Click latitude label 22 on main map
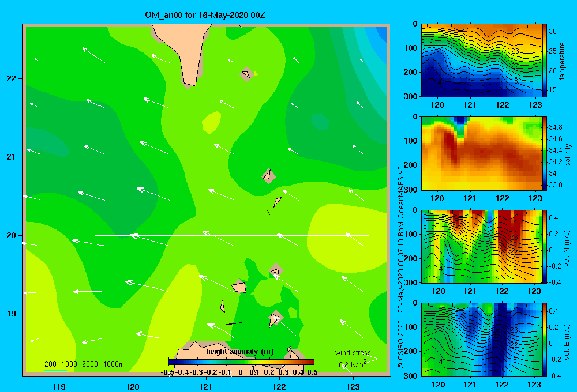 (12, 78)
